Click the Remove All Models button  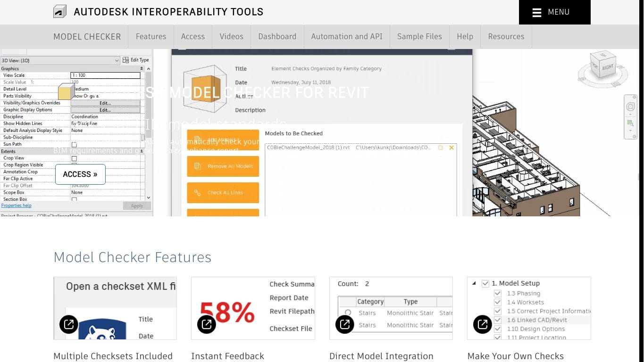pyautogui.click(x=223, y=166)
